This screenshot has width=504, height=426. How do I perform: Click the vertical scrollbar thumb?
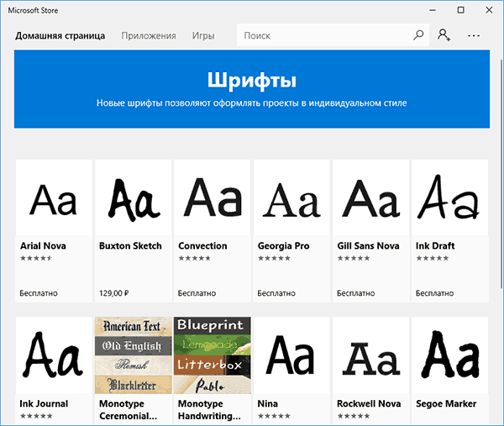point(501,174)
